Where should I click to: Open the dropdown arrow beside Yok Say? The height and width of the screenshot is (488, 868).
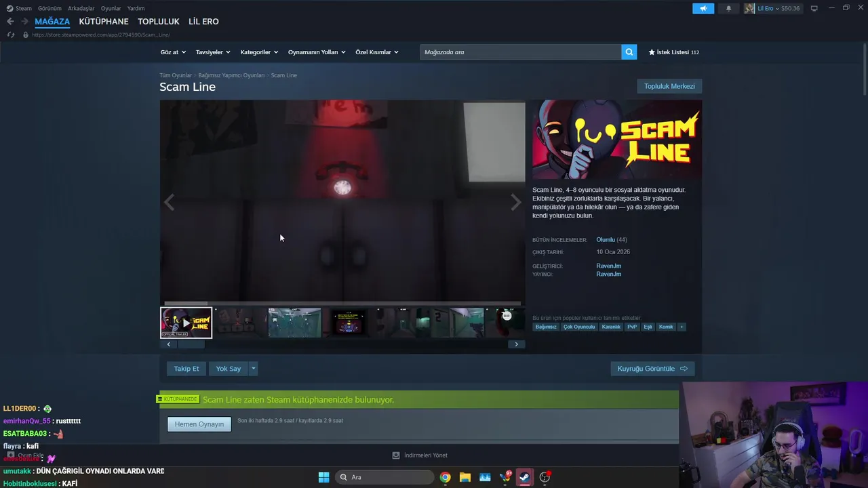pos(254,369)
